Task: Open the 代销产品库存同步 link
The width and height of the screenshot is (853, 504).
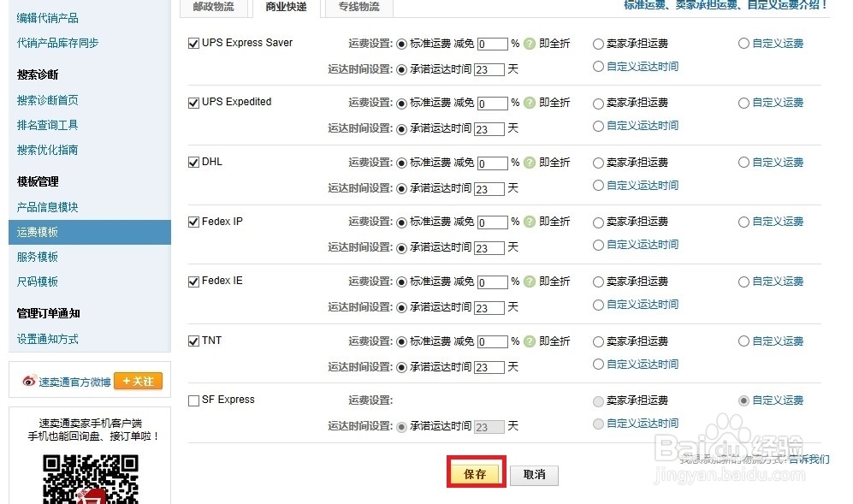Action: pyautogui.click(x=57, y=43)
